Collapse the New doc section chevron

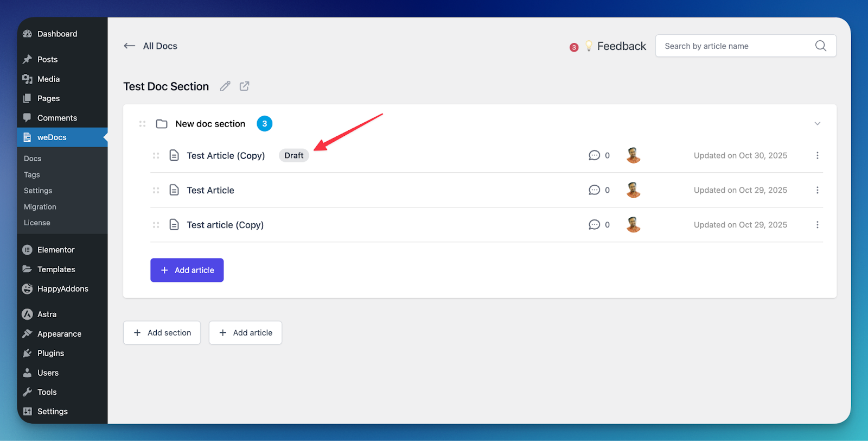(817, 124)
